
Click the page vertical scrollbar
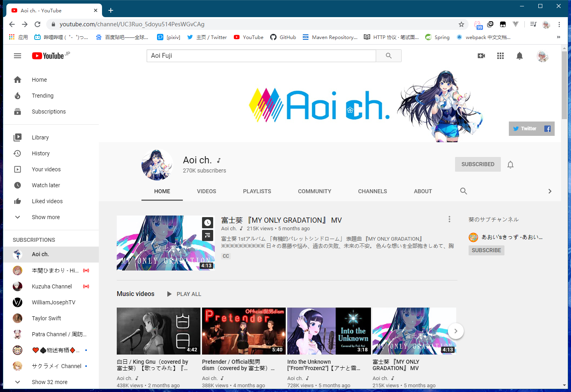pos(564,86)
